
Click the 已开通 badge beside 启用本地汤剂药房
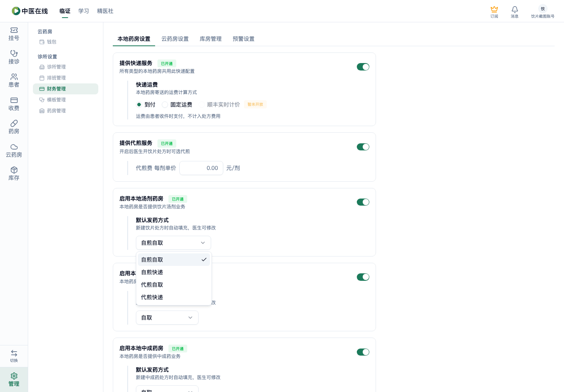(178, 199)
